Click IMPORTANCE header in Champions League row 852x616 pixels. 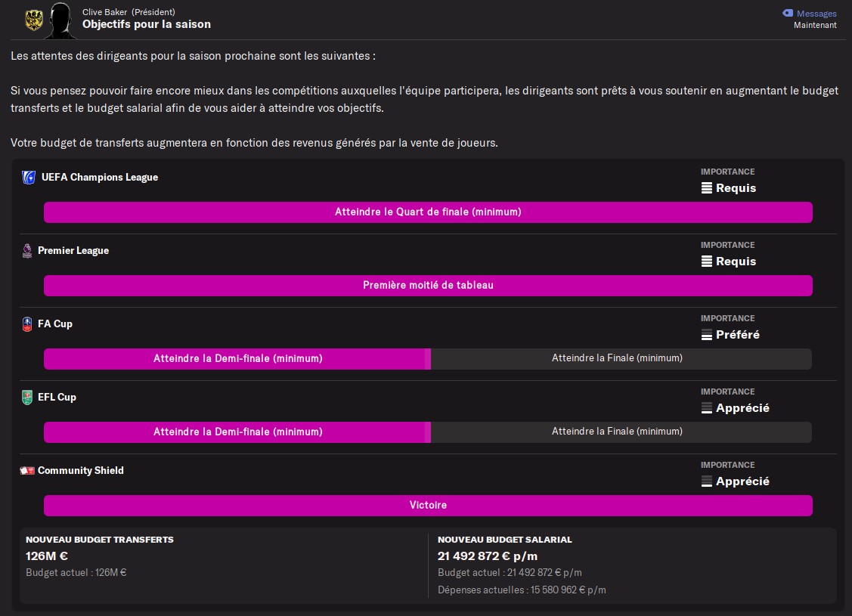(727, 172)
